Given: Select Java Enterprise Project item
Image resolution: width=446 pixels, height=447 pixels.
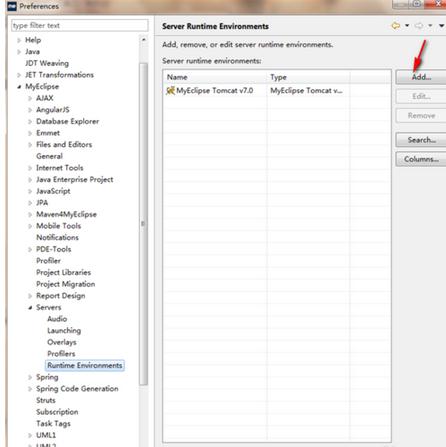Looking at the screenshot, I should (x=75, y=179).
